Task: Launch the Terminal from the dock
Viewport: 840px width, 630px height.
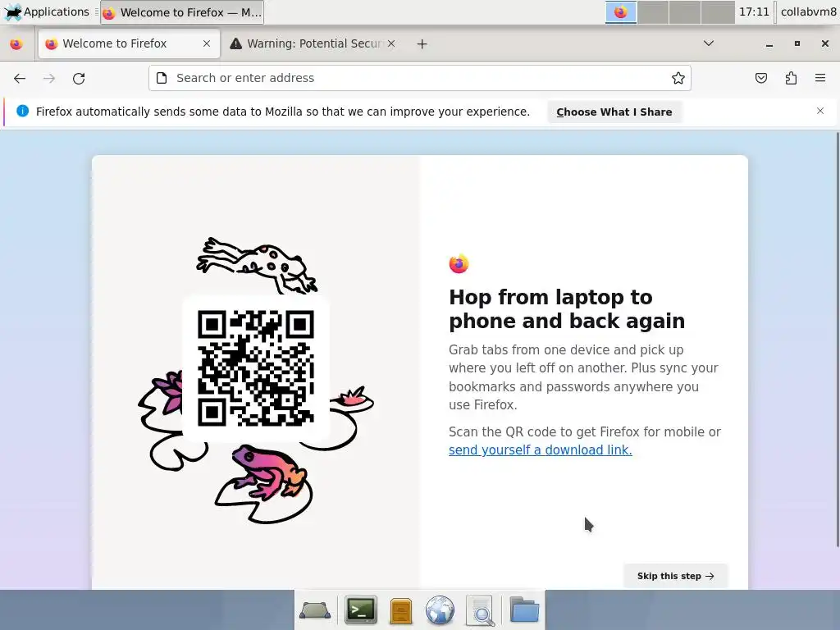Action: 361,609
